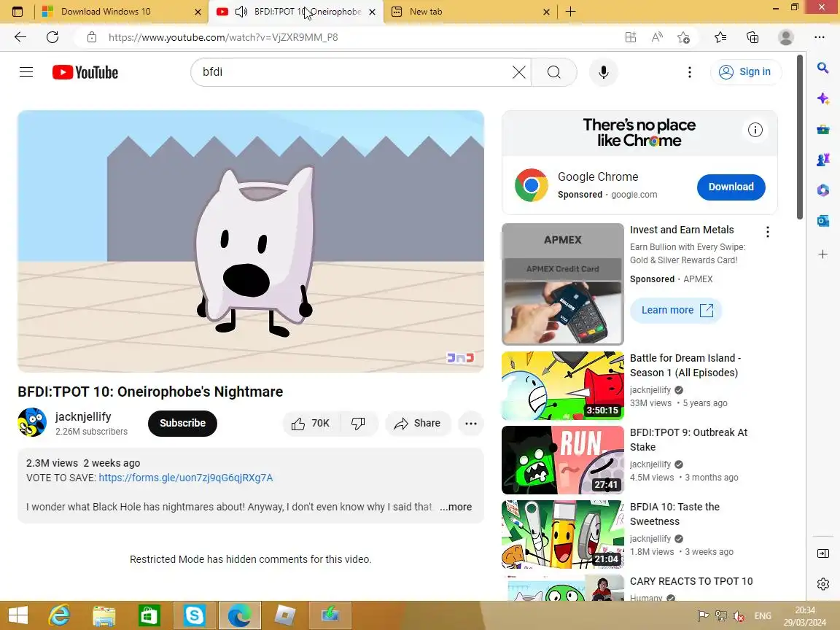
Task: Open the sidebar Games chess icon
Action: [822, 160]
